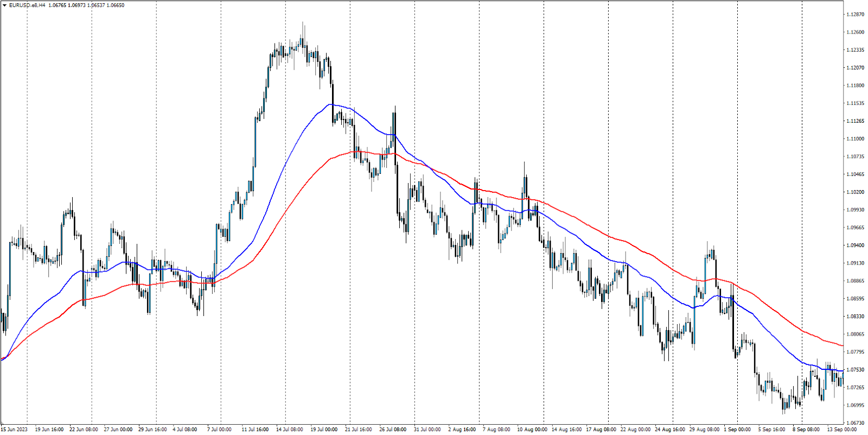Click the 26 Jul 08:00 time label
This screenshot has height=435, width=868.
coord(393,430)
